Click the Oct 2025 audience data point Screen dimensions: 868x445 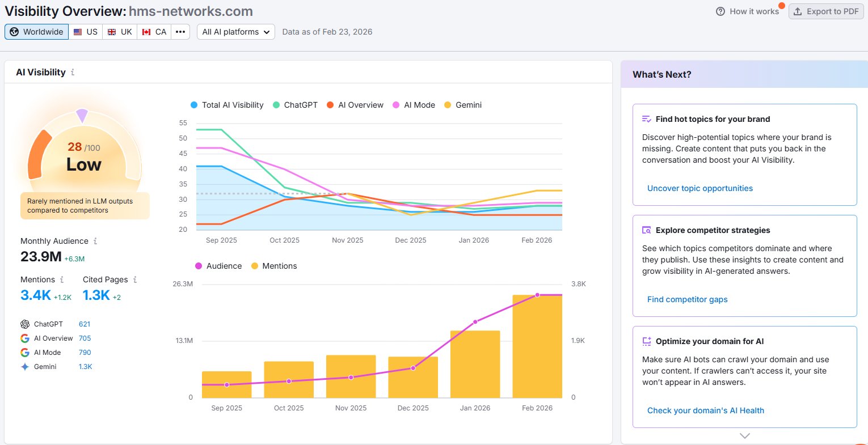click(x=289, y=382)
